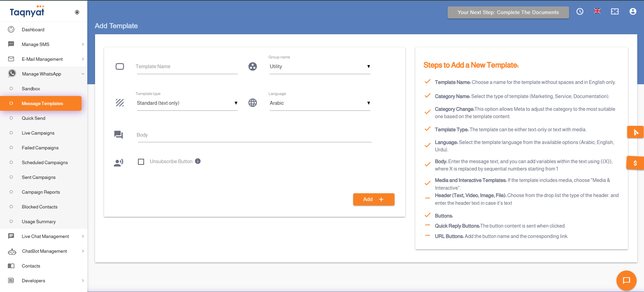Open the Template type dropdown
Image resolution: width=644 pixels, height=292 pixels.
point(187,103)
